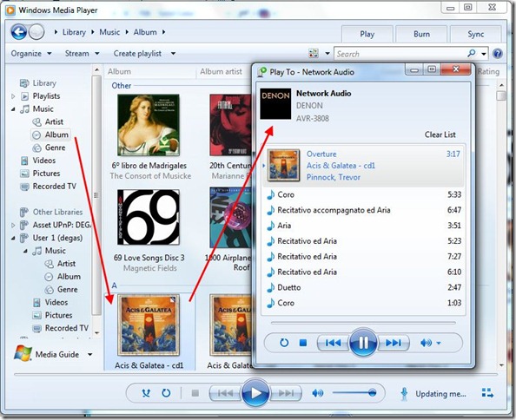Viewport: 516px width, 420px height.
Task: Sort by the Album column header
Action: coord(119,71)
